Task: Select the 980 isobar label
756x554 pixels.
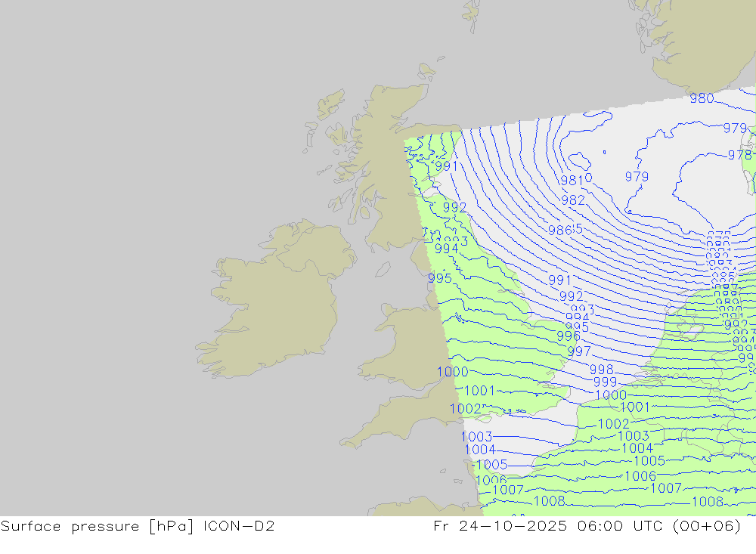Action: tap(702, 98)
